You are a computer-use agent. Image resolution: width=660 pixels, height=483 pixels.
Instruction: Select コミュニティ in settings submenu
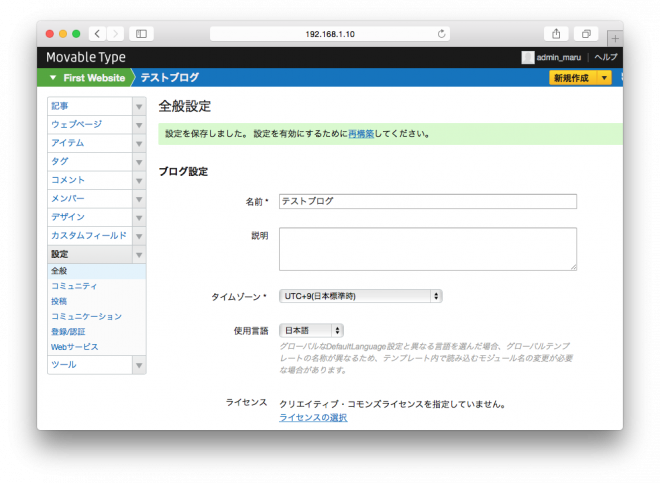(74, 286)
